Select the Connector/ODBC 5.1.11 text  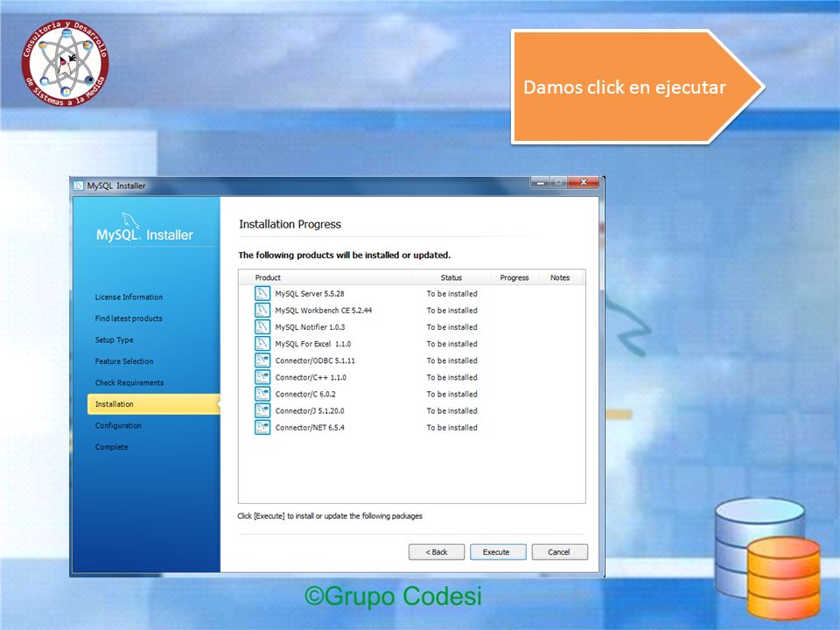click(x=315, y=360)
